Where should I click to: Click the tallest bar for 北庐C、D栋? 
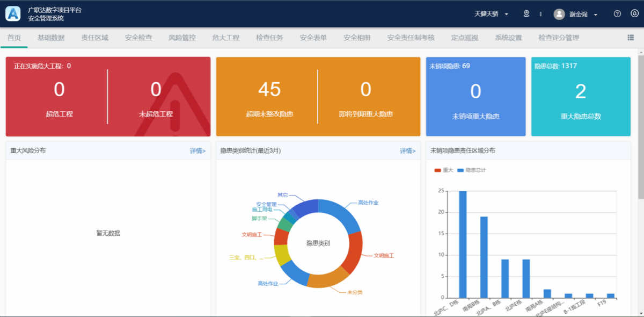(463, 244)
